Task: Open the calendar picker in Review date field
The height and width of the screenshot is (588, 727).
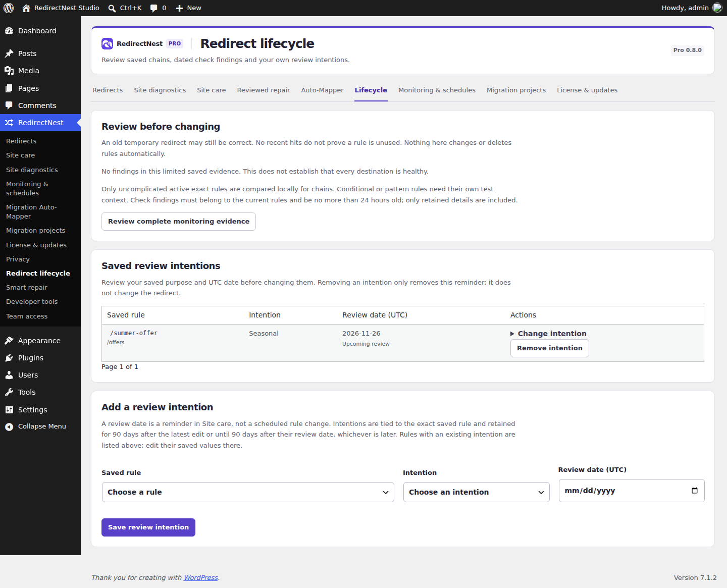Action: (x=695, y=491)
